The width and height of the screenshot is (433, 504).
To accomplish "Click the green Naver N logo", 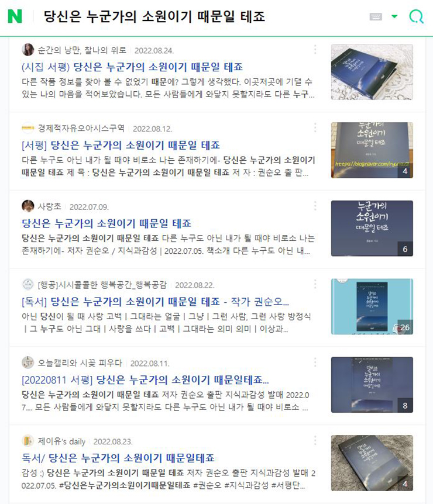I will tap(15, 16).
